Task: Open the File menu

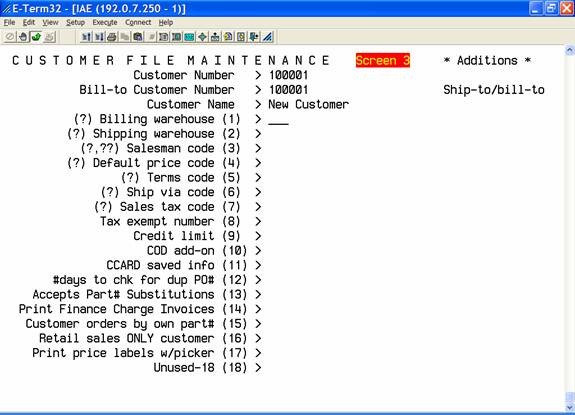Action: pos(9,22)
